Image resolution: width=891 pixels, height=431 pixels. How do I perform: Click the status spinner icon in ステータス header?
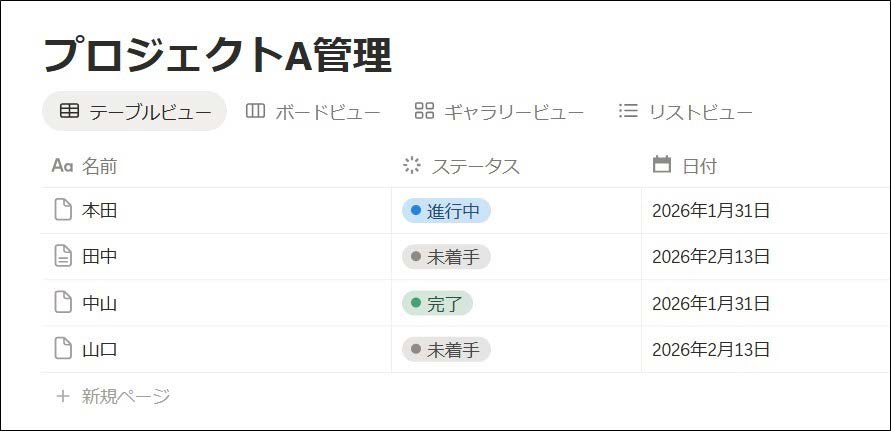click(x=411, y=165)
